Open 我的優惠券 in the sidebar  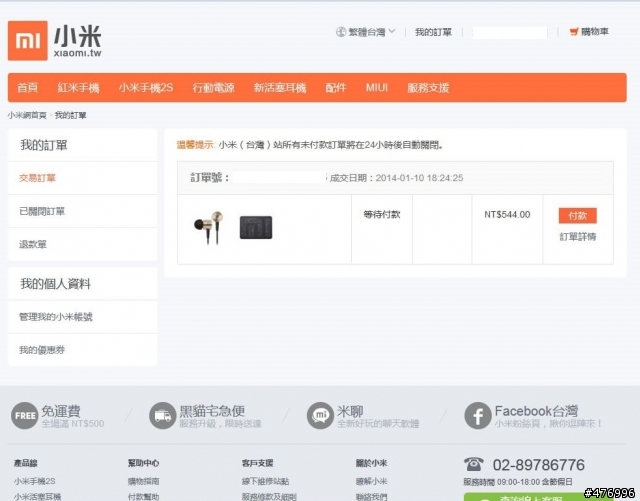point(42,350)
